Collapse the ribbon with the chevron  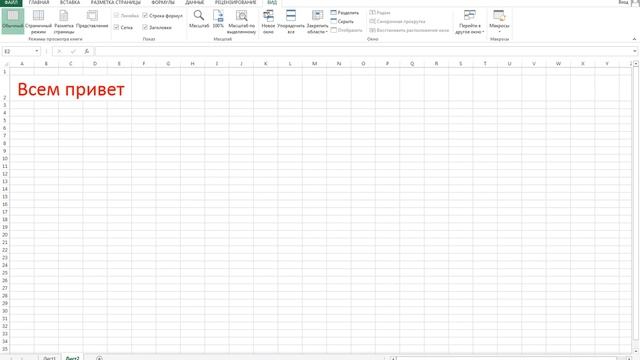pyautogui.click(x=634, y=39)
